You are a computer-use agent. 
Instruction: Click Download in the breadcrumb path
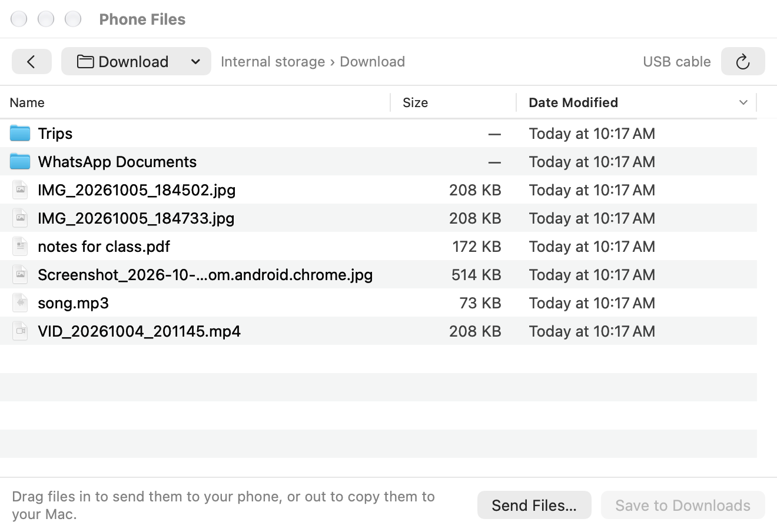pos(372,61)
